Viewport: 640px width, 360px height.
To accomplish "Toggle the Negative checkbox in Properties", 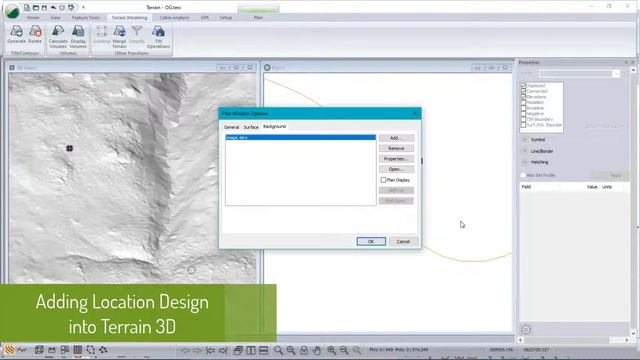I will (x=523, y=114).
